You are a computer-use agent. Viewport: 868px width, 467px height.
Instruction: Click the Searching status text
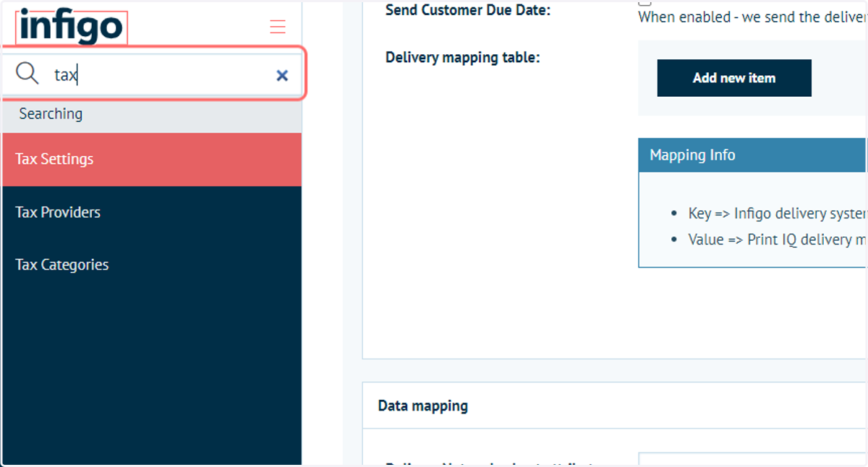pos(51,113)
